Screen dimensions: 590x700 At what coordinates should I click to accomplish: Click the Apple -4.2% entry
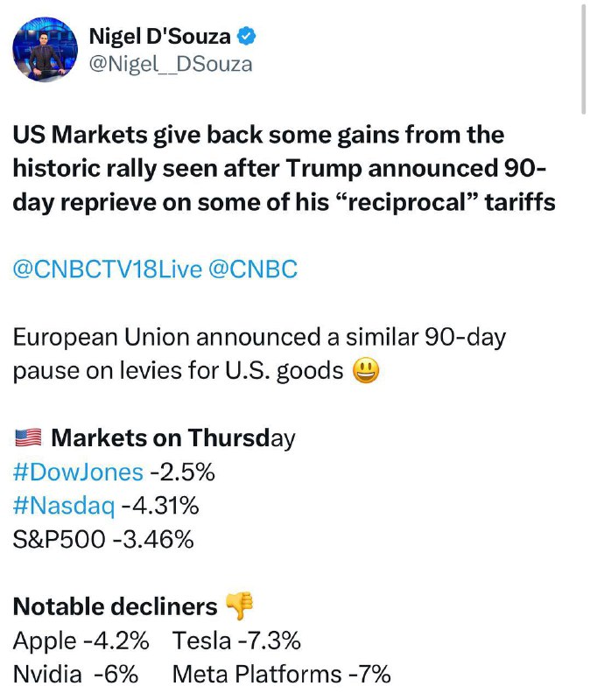pyautogui.click(x=81, y=641)
